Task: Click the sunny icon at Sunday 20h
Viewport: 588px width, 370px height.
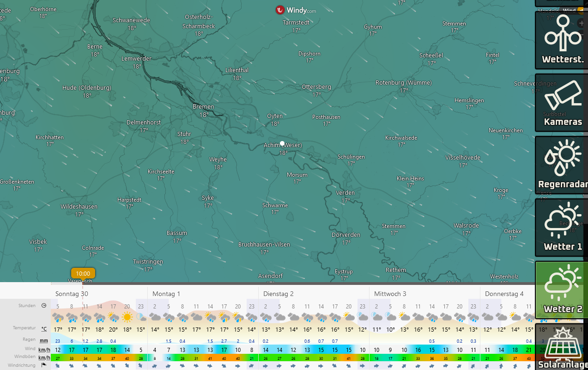Action: [x=127, y=317]
